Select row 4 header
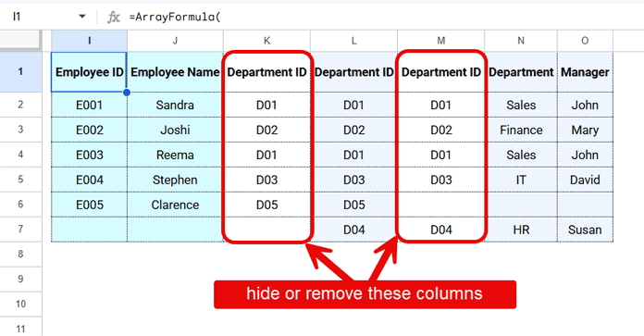Image resolution: width=644 pixels, height=336 pixels. (x=20, y=155)
